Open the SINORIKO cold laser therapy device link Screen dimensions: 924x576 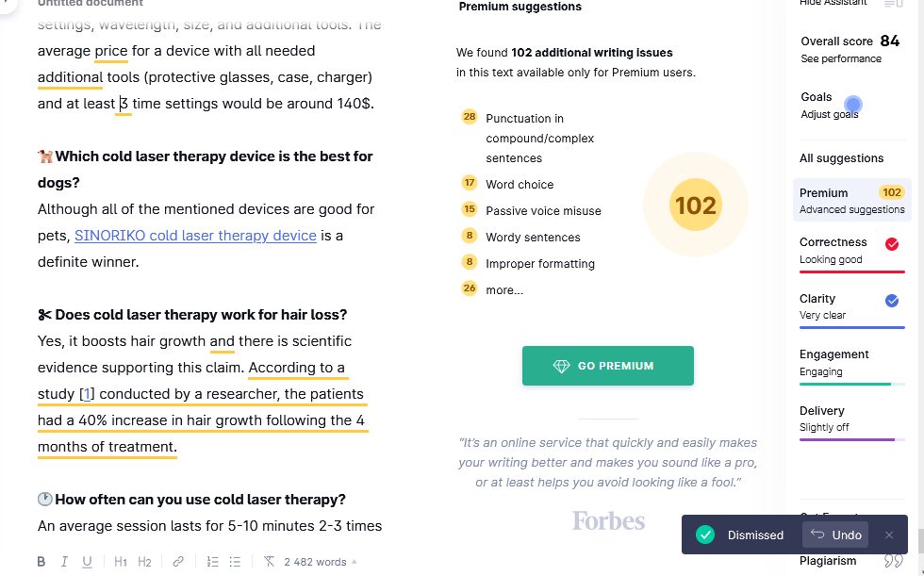(x=196, y=236)
